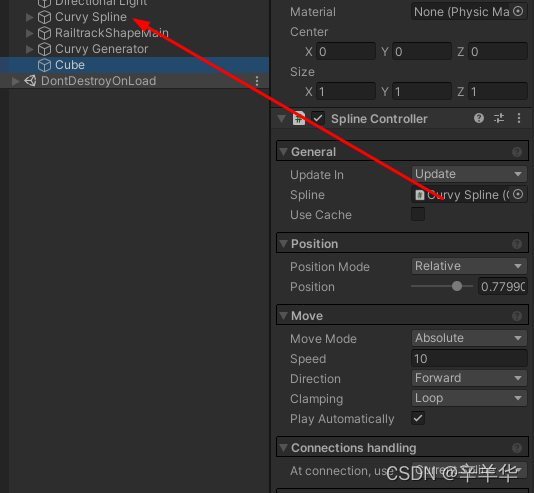This screenshot has height=493, width=534.
Task: Click the Size Z input field
Action: (x=498, y=91)
